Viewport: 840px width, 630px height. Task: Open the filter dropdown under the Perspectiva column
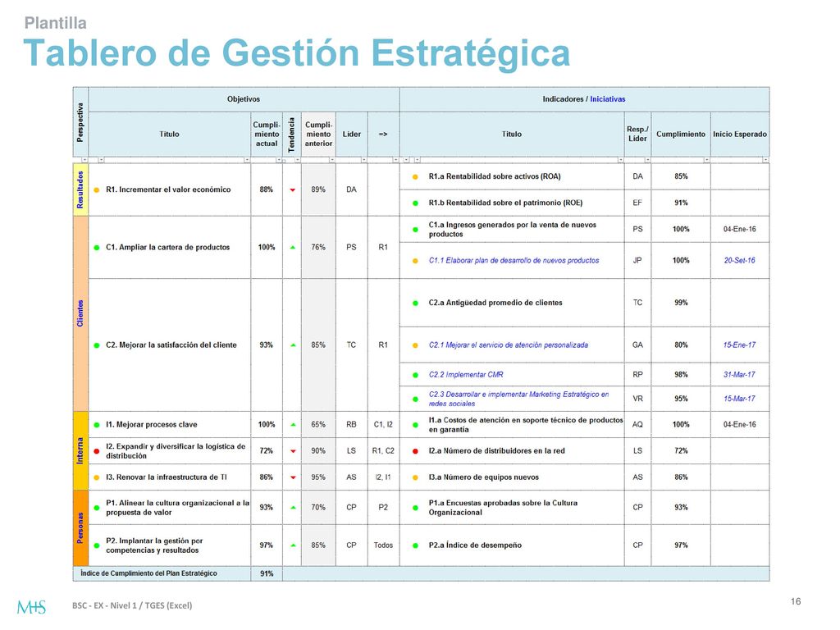(x=84, y=160)
